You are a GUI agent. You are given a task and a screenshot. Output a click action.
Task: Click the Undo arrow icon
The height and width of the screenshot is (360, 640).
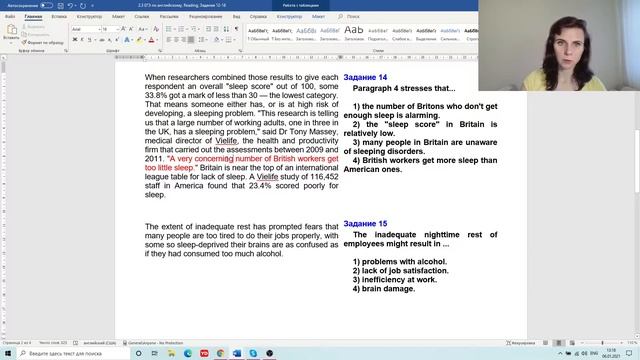(x=70, y=6)
